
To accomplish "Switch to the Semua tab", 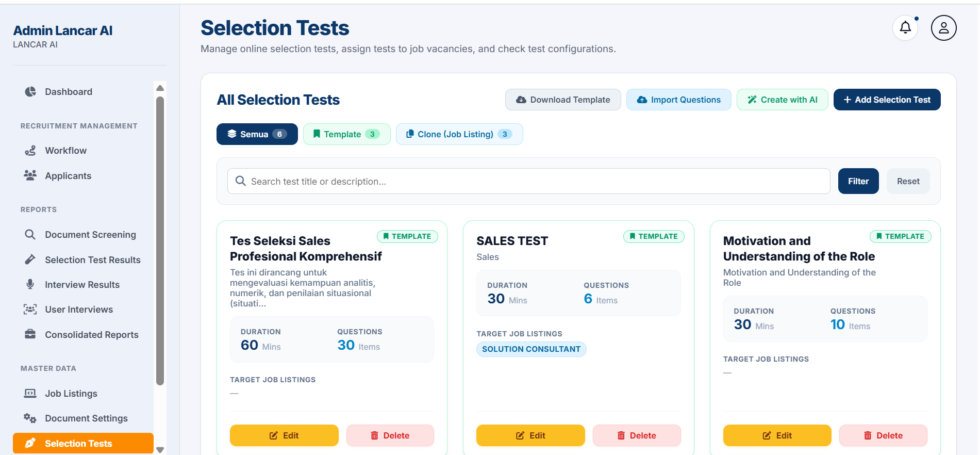I will 257,134.
